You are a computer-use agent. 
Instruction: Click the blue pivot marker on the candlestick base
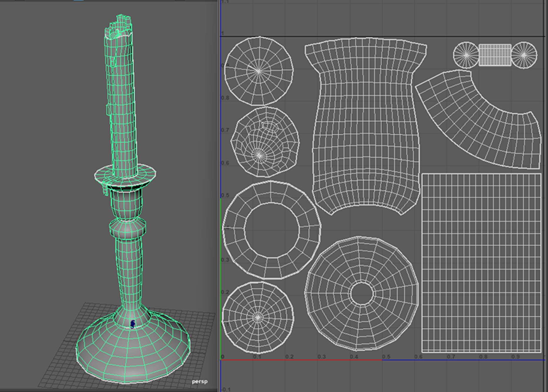pyautogui.click(x=133, y=324)
